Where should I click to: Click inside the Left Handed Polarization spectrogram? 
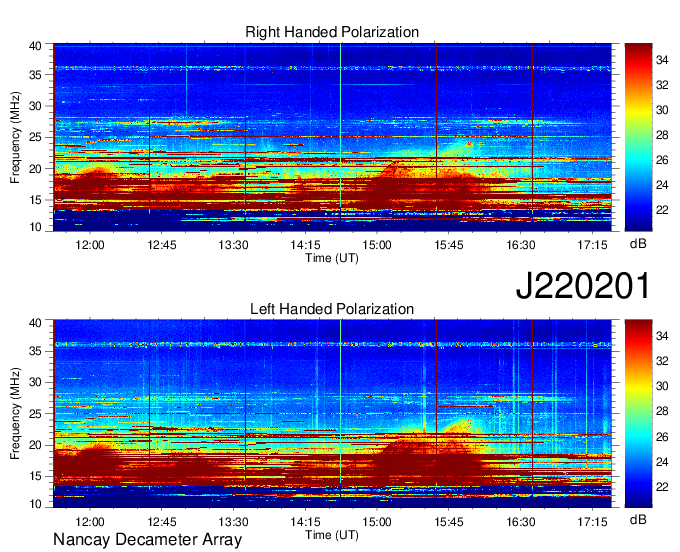333,414
